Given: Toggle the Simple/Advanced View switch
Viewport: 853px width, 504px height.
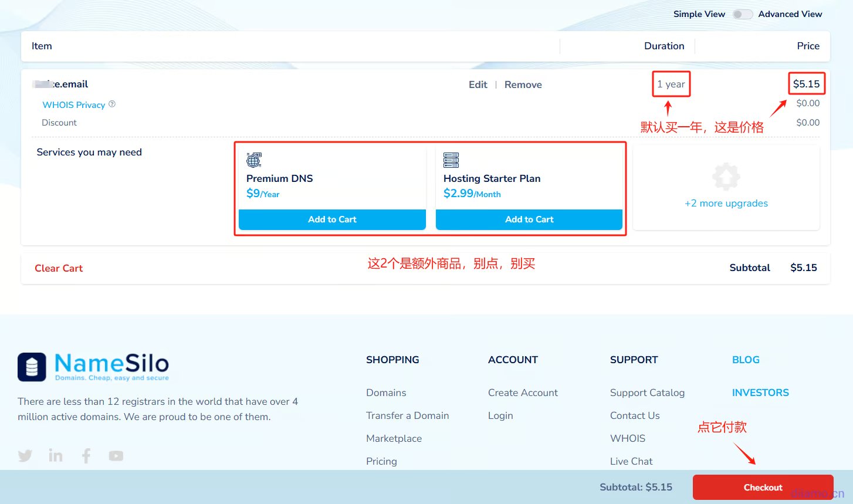Looking at the screenshot, I should coord(742,14).
